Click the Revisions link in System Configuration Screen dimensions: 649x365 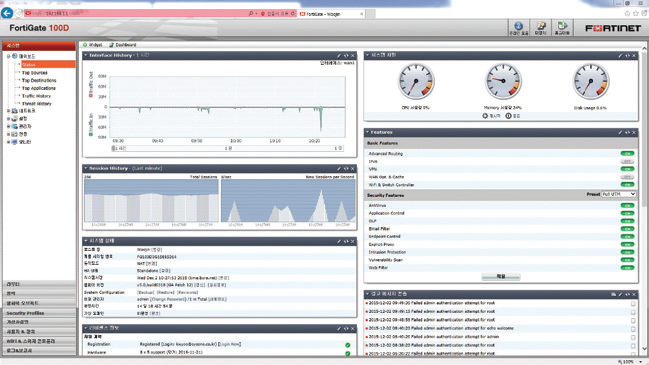pyautogui.click(x=187, y=292)
